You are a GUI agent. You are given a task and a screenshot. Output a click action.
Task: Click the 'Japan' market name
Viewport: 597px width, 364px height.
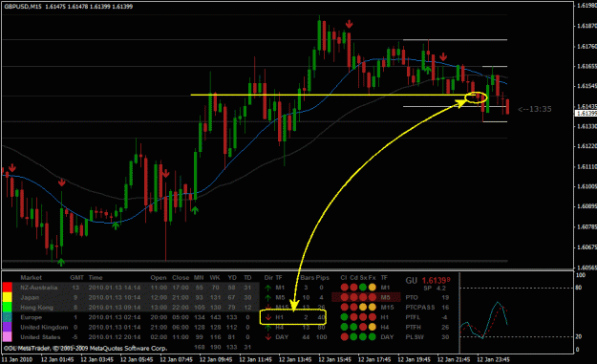coord(30,297)
